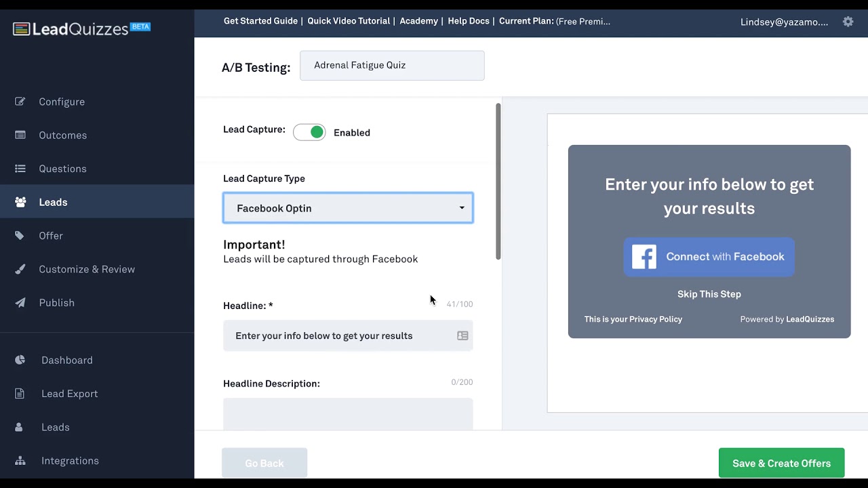
Task: Click the Questions list icon
Action: pyautogui.click(x=20, y=169)
